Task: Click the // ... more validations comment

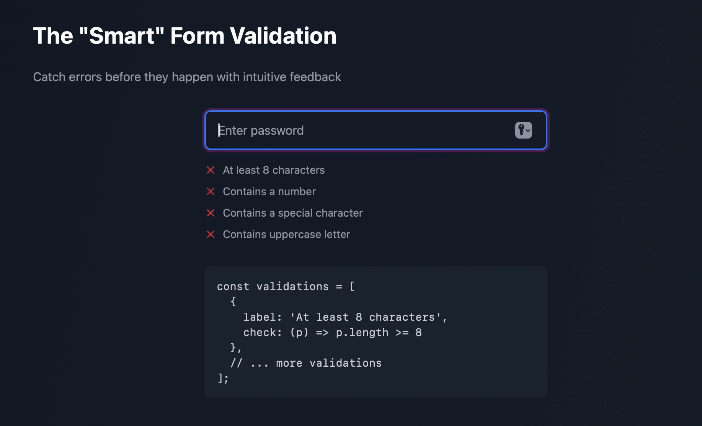Action: tap(306, 363)
